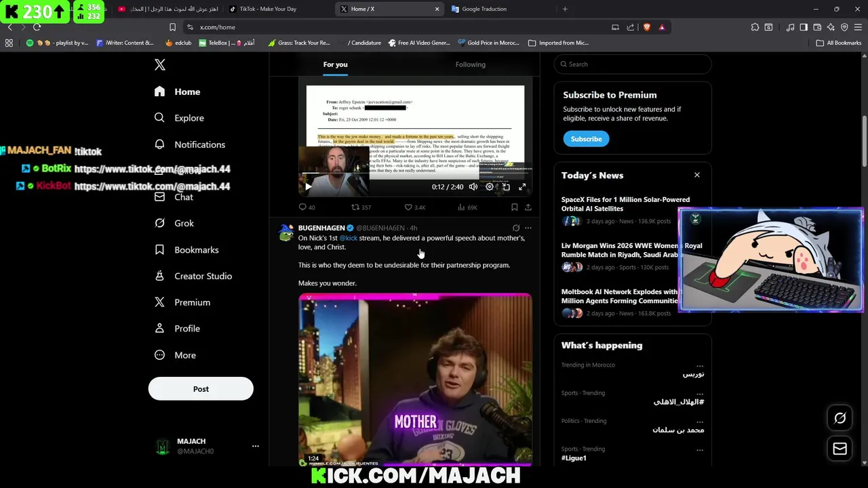
Task: Click the Post button
Action: (x=201, y=389)
